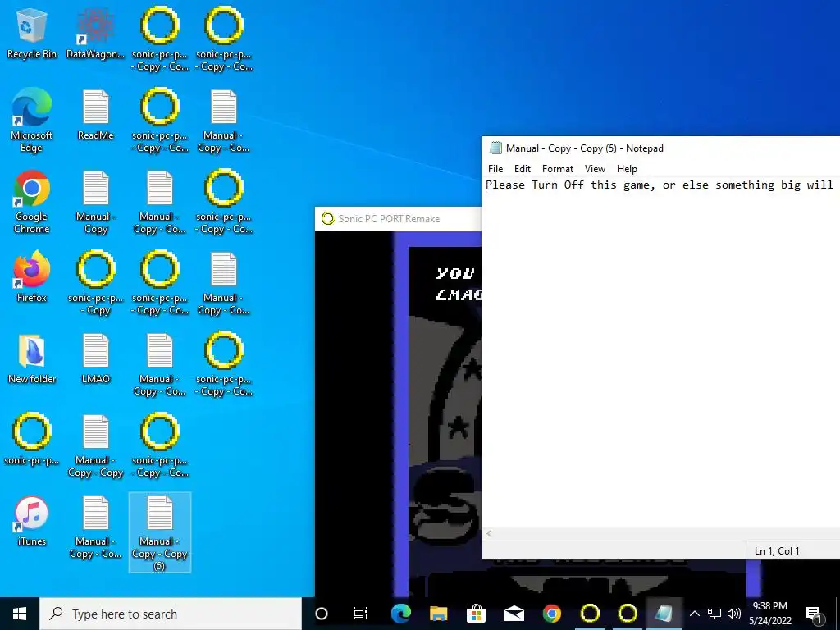Open the volume control in system tray
Screen dimensions: 840x630
[x=734, y=614]
